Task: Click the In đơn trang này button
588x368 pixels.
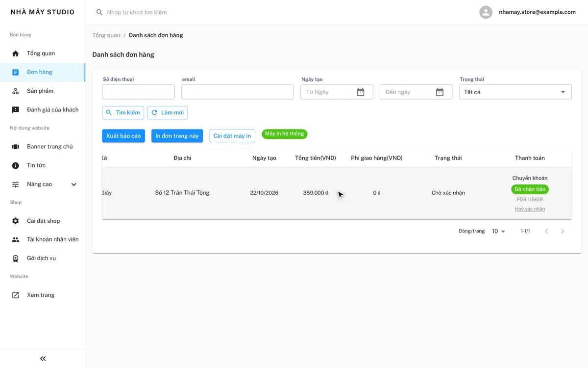Action: point(177,136)
